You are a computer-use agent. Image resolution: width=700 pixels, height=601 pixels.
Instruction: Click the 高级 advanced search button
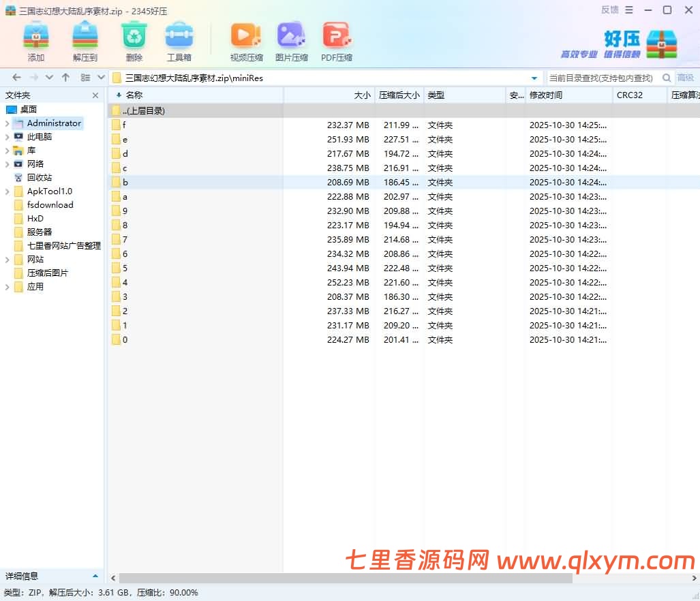pyautogui.click(x=686, y=78)
